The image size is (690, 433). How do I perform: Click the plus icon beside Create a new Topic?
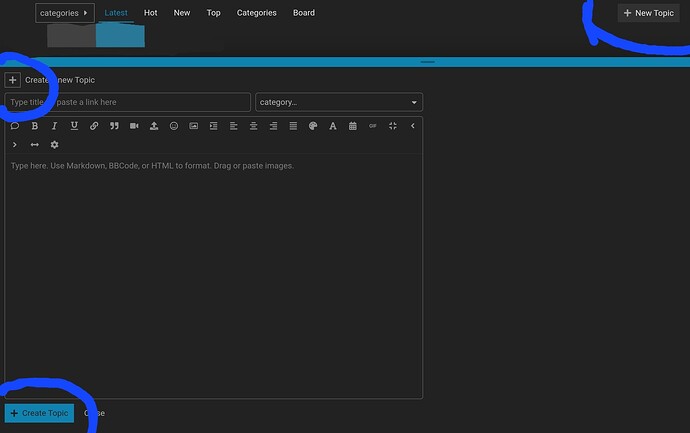click(x=12, y=80)
